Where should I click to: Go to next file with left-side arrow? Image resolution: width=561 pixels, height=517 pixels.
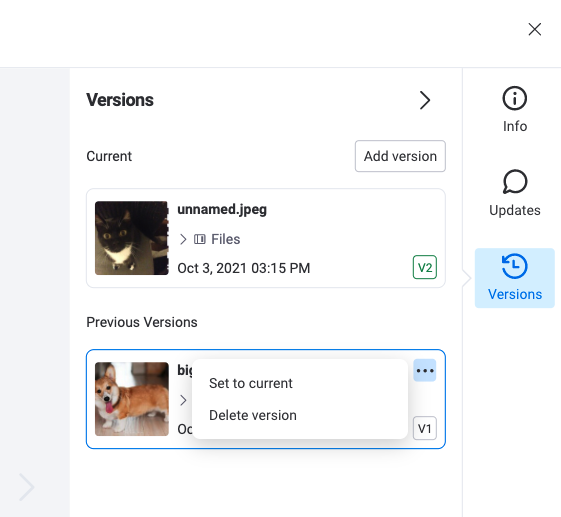click(26, 487)
